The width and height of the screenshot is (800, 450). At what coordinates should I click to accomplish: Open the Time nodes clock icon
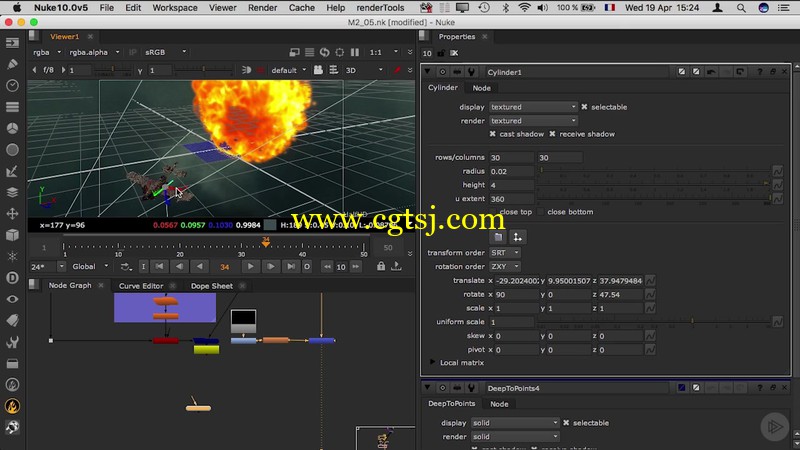click(12, 86)
